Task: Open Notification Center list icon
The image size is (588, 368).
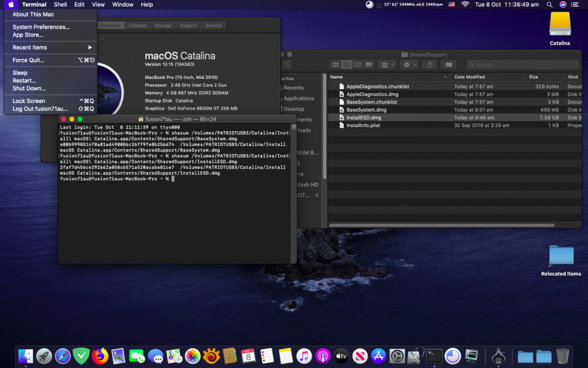Action: tap(574, 5)
